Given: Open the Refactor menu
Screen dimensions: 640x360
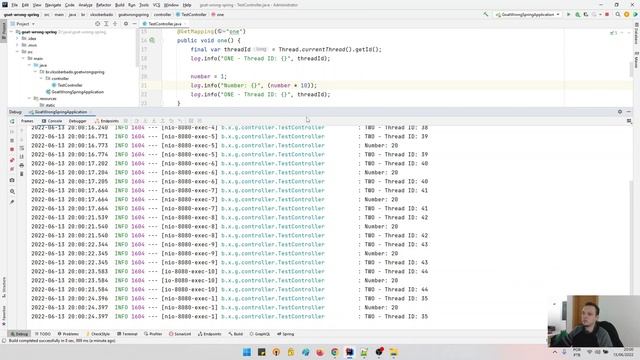Looking at the screenshot, I should pos(103,5).
